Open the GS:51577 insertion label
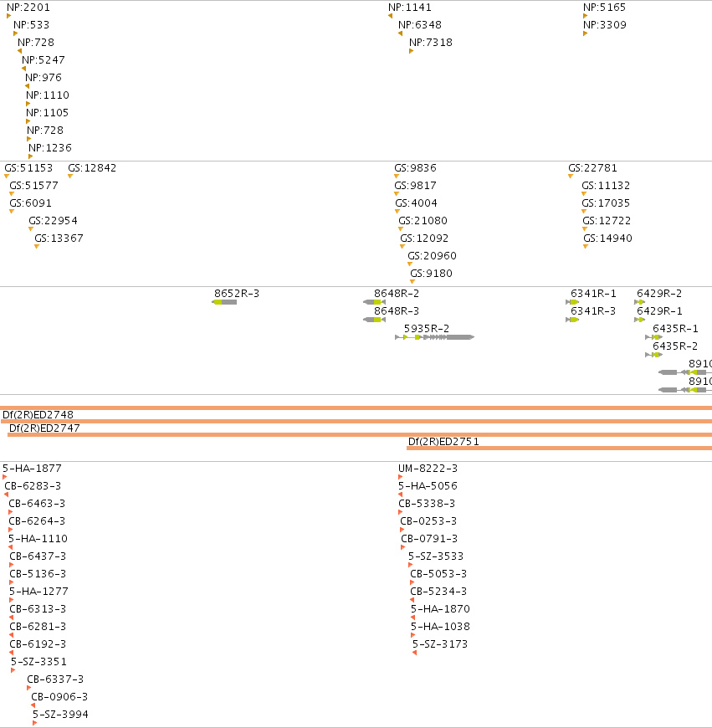Screen dimensions: 712x728 pos(33,186)
